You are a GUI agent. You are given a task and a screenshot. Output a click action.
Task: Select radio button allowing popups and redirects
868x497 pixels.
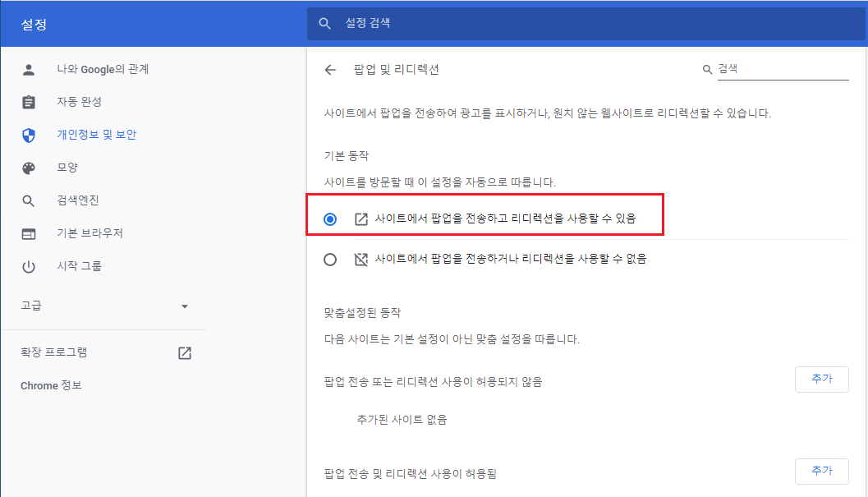coord(330,219)
